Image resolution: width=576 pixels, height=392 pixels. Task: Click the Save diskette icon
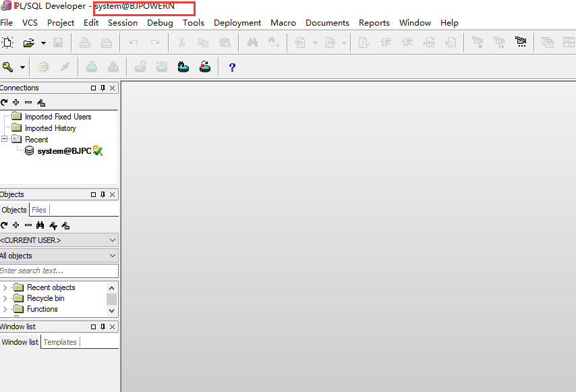[x=58, y=43]
